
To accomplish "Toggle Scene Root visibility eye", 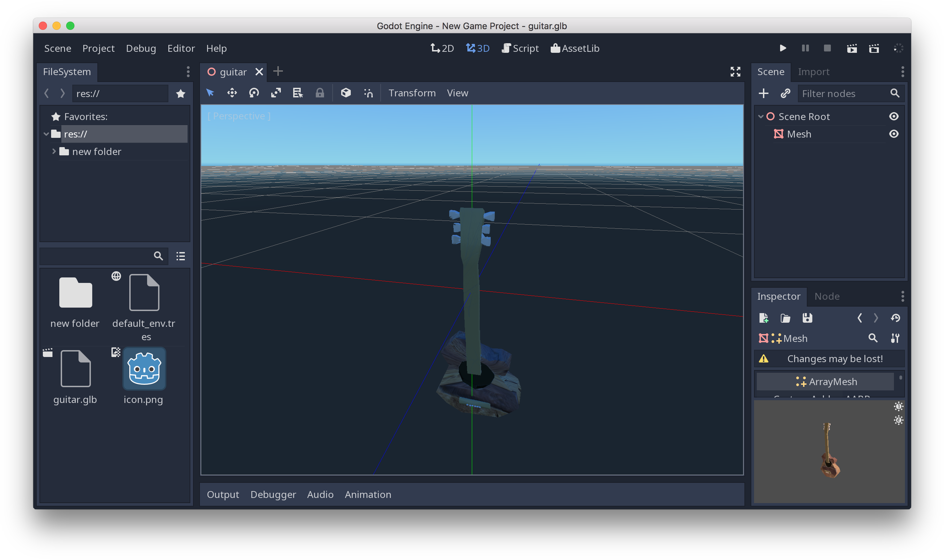I will 894,117.
